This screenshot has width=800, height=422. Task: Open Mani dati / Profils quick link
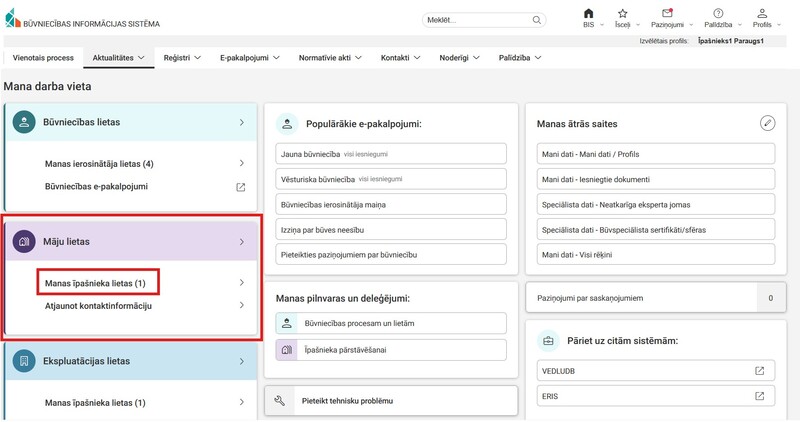point(656,154)
